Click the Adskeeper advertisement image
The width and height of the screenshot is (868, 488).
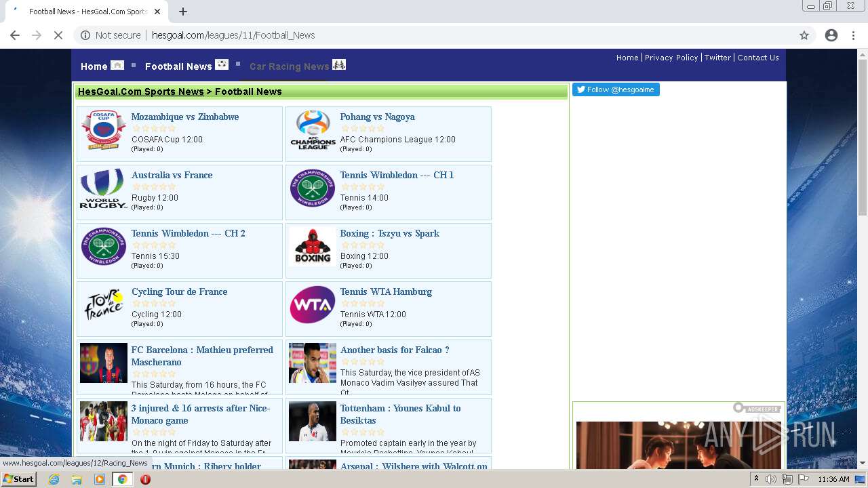pos(679,445)
